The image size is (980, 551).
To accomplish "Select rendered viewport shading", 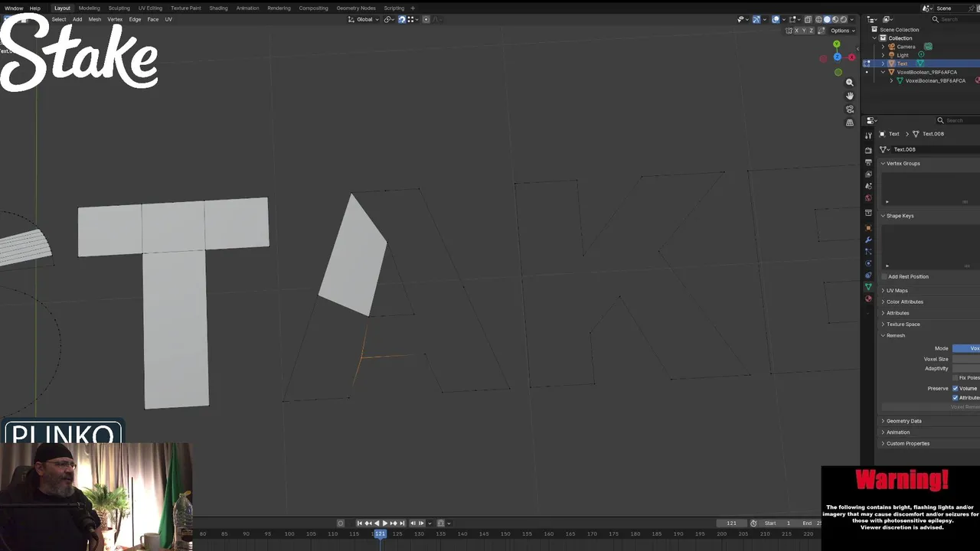I will tap(844, 19).
